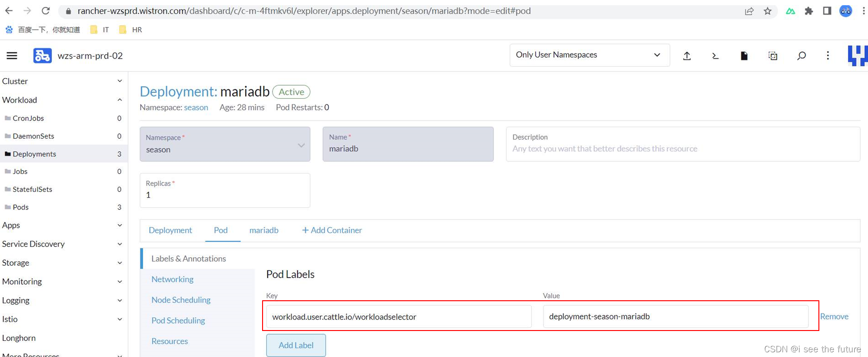Viewport: 868px width, 357px height.
Task: Open the IT bookmarks folder
Action: click(100, 30)
